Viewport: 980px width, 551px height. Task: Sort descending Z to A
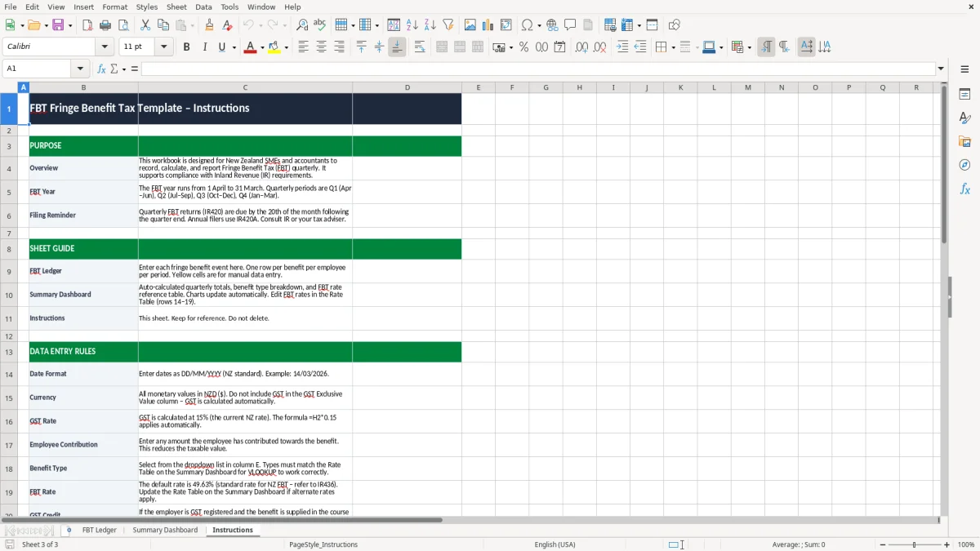pyautogui.click(x=430, y=25)
